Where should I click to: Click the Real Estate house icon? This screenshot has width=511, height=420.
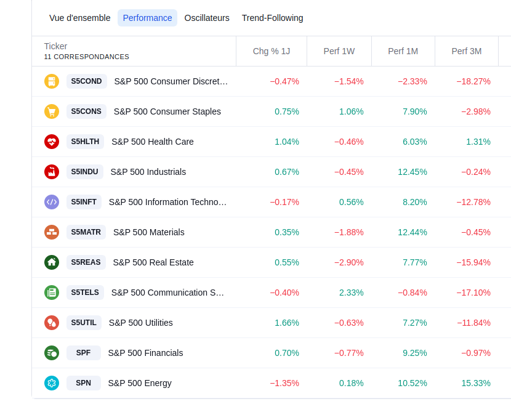[52, 262]
